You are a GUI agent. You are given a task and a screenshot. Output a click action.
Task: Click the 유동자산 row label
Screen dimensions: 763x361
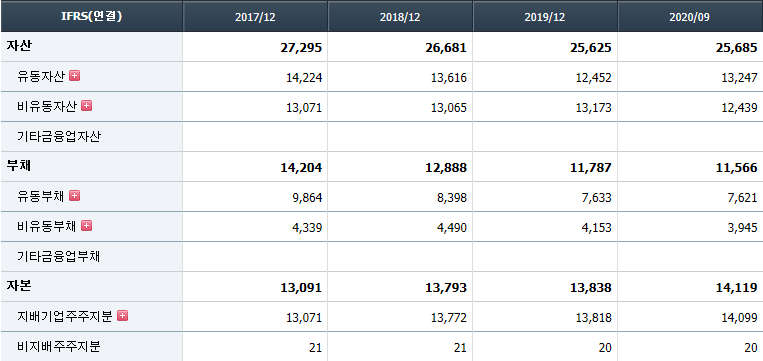point(41,76)
